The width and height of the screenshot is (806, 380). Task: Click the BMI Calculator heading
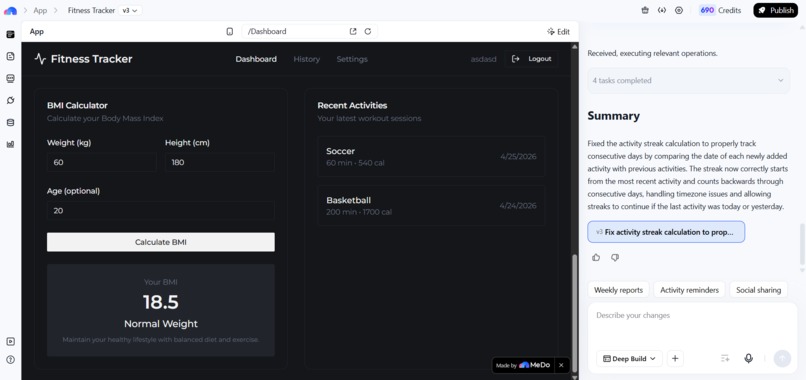coord(77,105)
